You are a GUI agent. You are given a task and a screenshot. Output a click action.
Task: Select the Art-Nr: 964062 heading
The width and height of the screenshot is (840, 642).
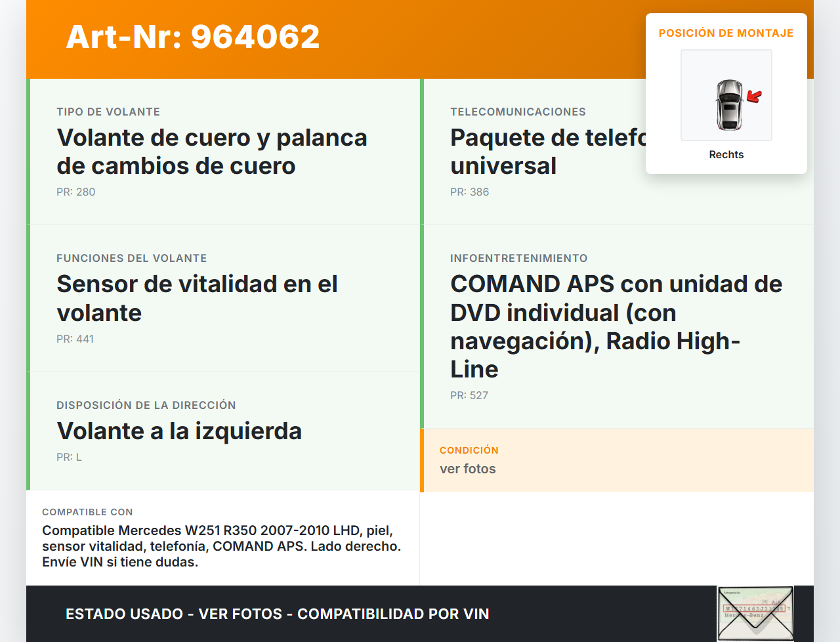point(193,37)
